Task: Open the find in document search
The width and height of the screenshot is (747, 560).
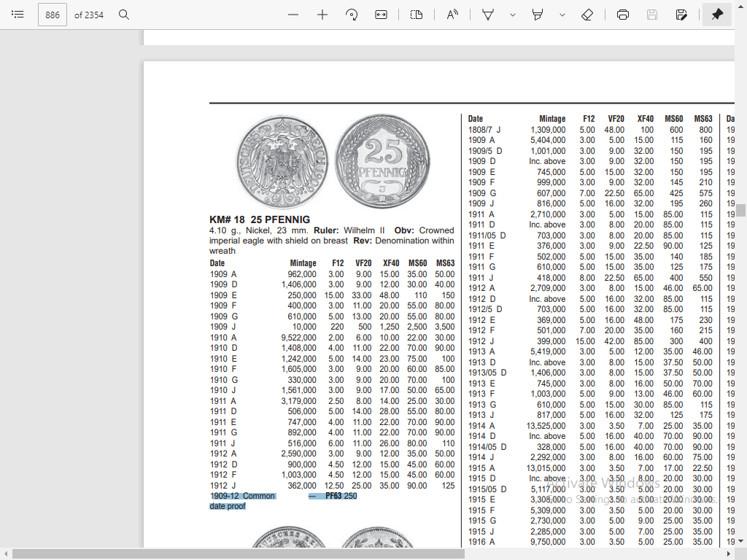Action: point(124,15)
